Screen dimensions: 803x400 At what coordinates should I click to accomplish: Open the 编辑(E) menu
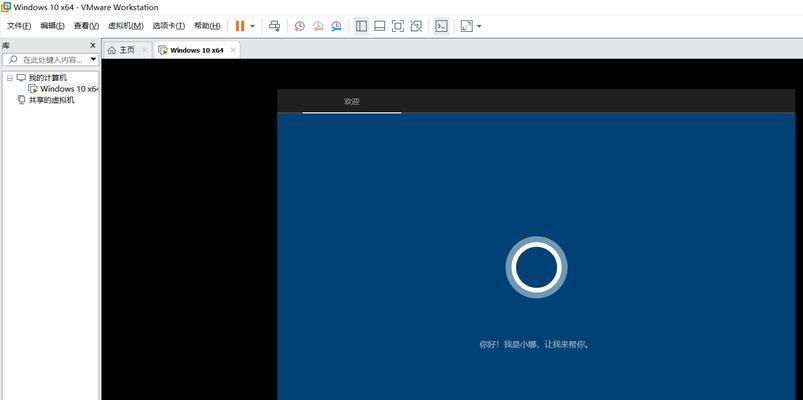click(52, 26)
